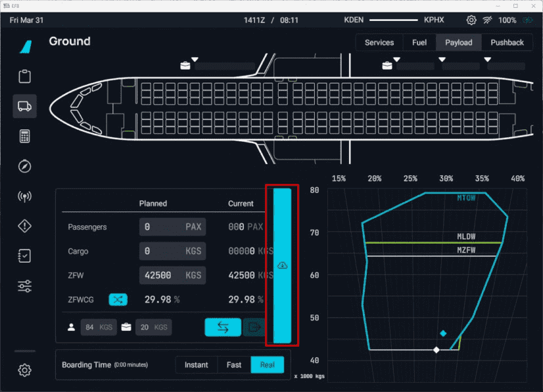The height and width of the screenshot is (392, 543).
Task: Click the planned Passengers input field
Action: 172,227
